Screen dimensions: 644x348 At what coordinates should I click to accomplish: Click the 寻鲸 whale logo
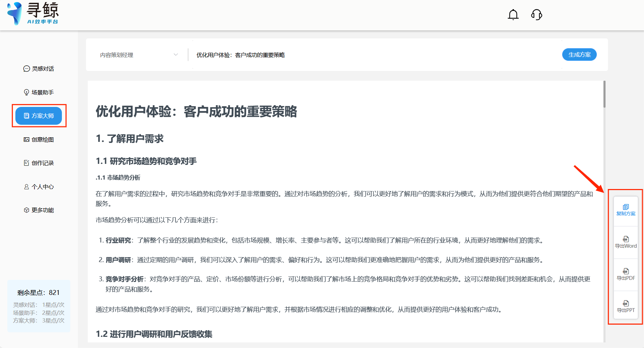click(x=15, y=14)
